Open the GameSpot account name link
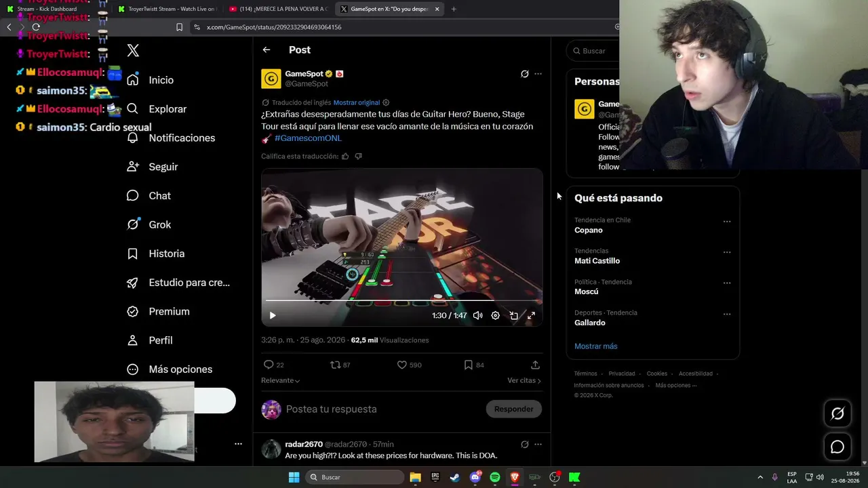Screen dimensions: 868x488 tap(304, 73)
